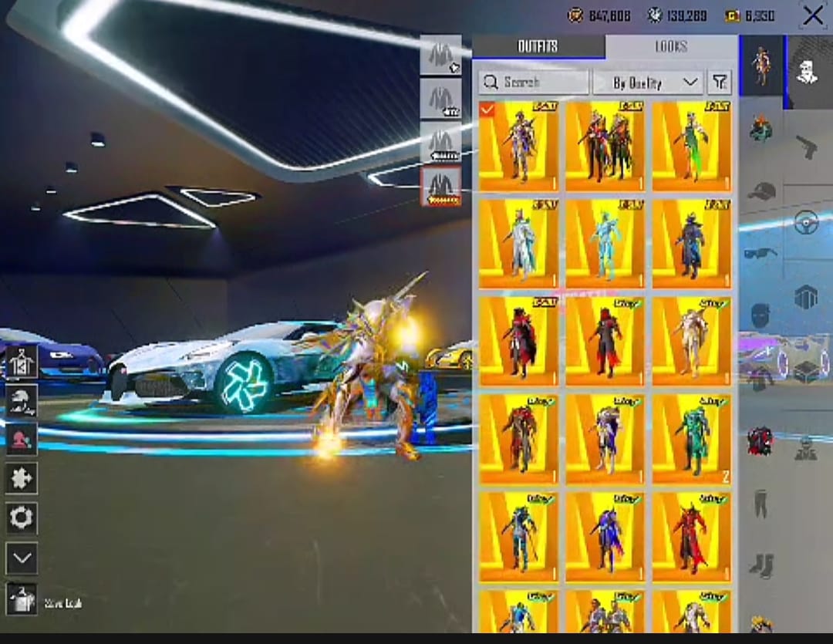Select the blue teal outfit starting the fifth row
Screen dimensions: 833x644
point(518,538)
